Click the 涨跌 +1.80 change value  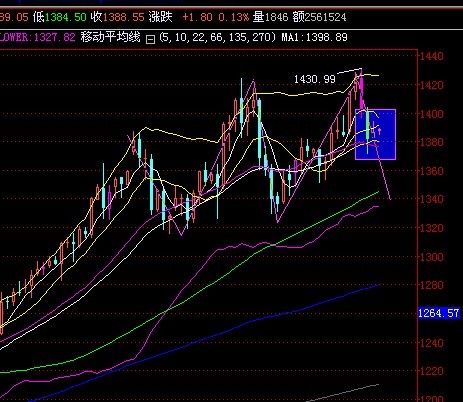[x=180, y=17]
